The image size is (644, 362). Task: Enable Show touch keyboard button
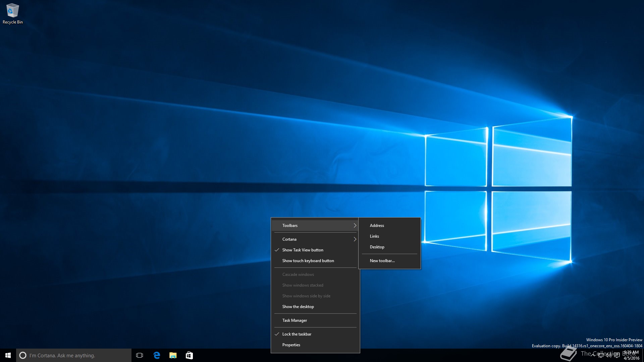point(315,261)
